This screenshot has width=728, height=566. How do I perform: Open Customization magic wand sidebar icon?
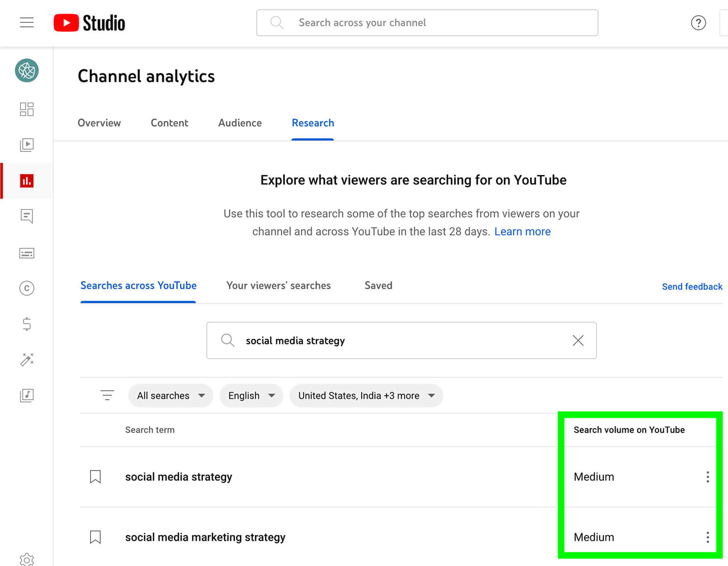coord(27,359)
